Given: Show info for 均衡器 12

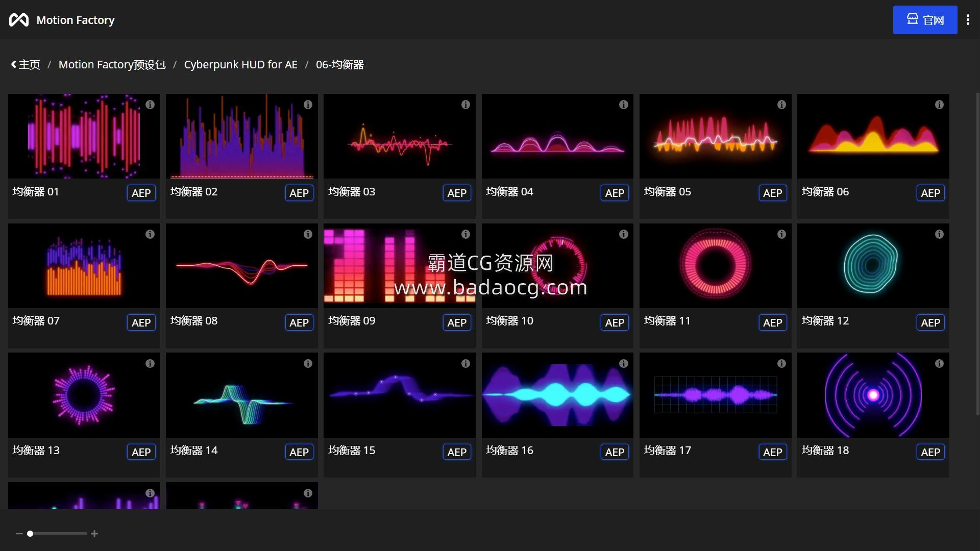Looking at the screenshot, I should (x=939, y=234).
